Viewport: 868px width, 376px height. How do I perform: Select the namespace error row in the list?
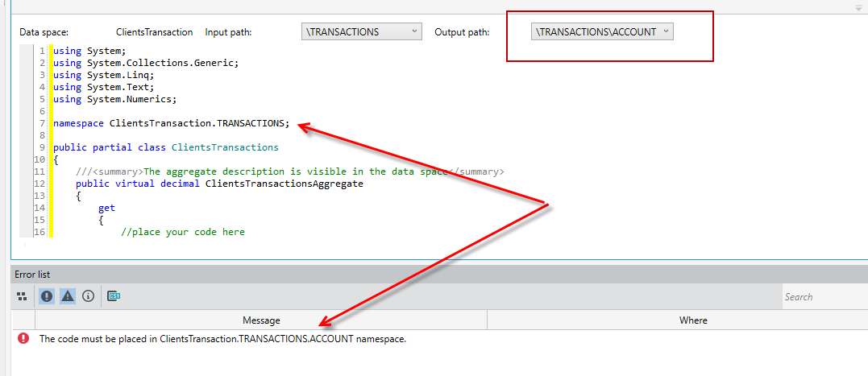[439, 339]
